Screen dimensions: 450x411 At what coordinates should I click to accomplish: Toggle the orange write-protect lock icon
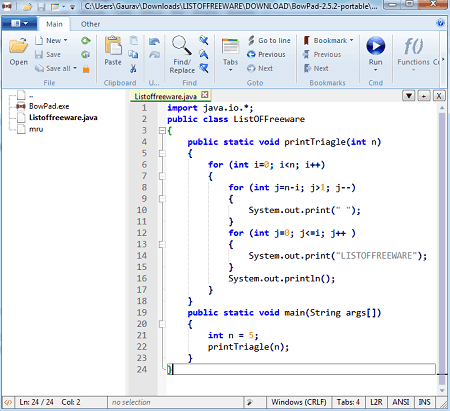click(x=86, y=69)
